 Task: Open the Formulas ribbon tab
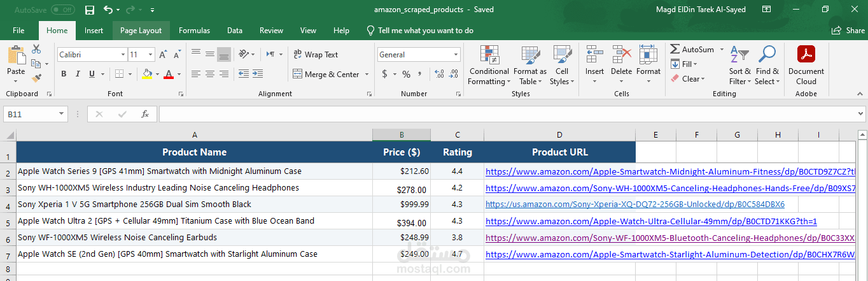click(x=194, y=31)
